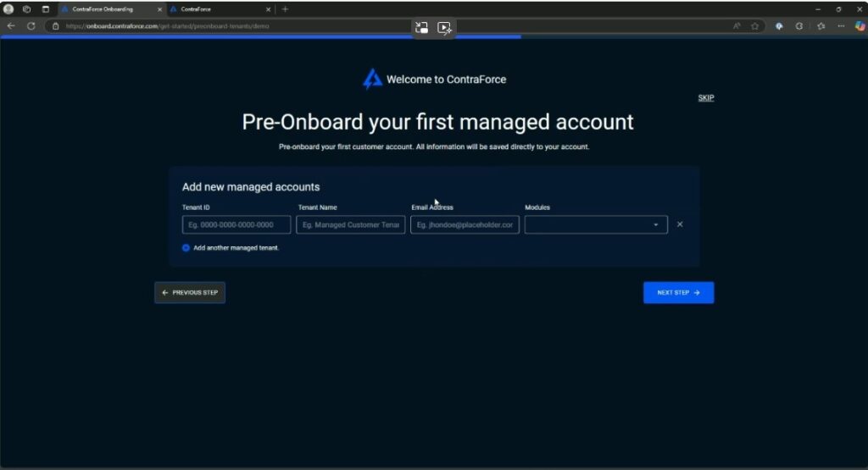Click the read aloud icon in address bar
Screen dimensions: 868x470
tap(737, 26)
